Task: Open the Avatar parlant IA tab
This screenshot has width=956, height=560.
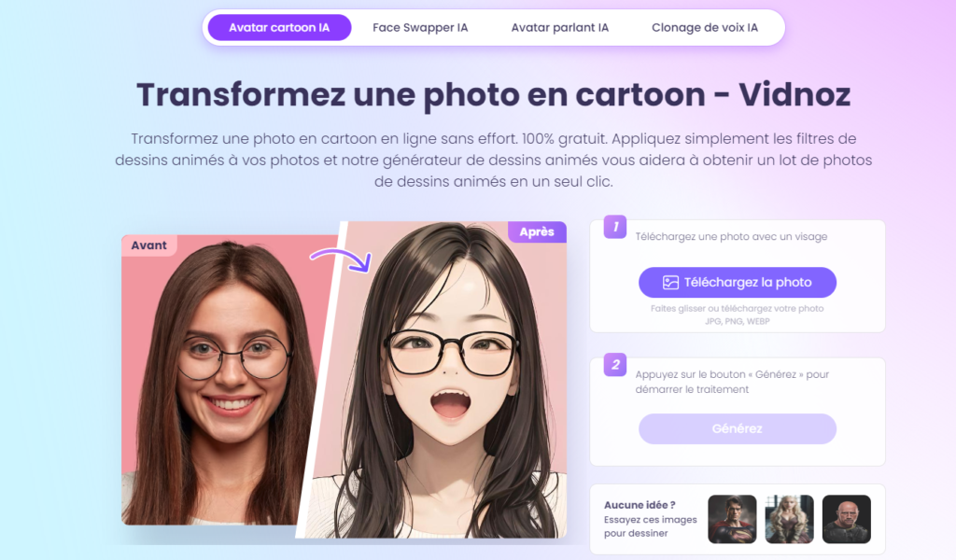Action: point(560,27)
